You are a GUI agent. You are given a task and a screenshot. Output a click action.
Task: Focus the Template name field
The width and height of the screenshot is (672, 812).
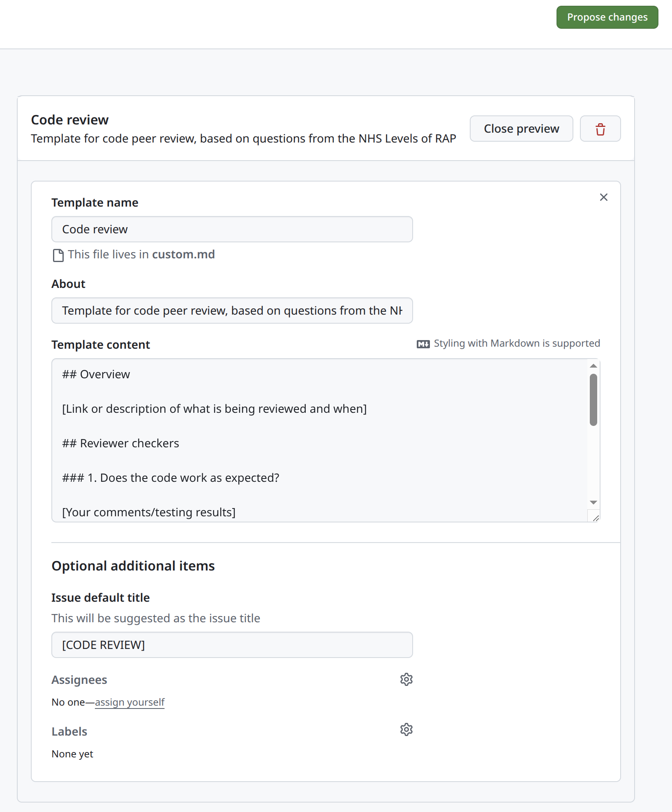coord(232,229)
